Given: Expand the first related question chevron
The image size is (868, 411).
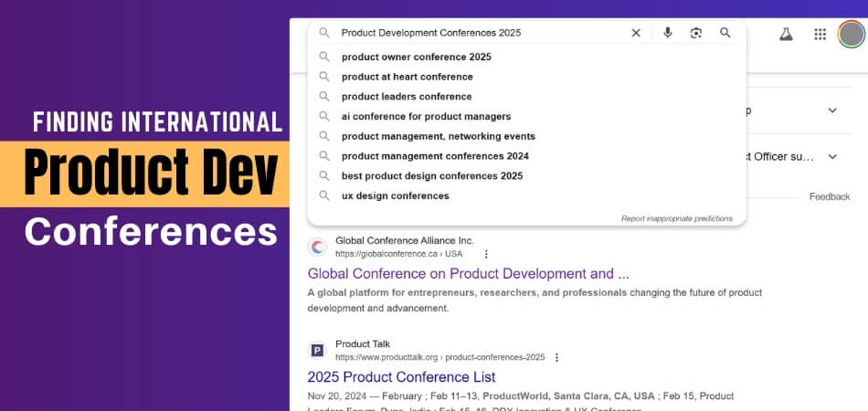Looking at the screenshot, I should [831, 111].
